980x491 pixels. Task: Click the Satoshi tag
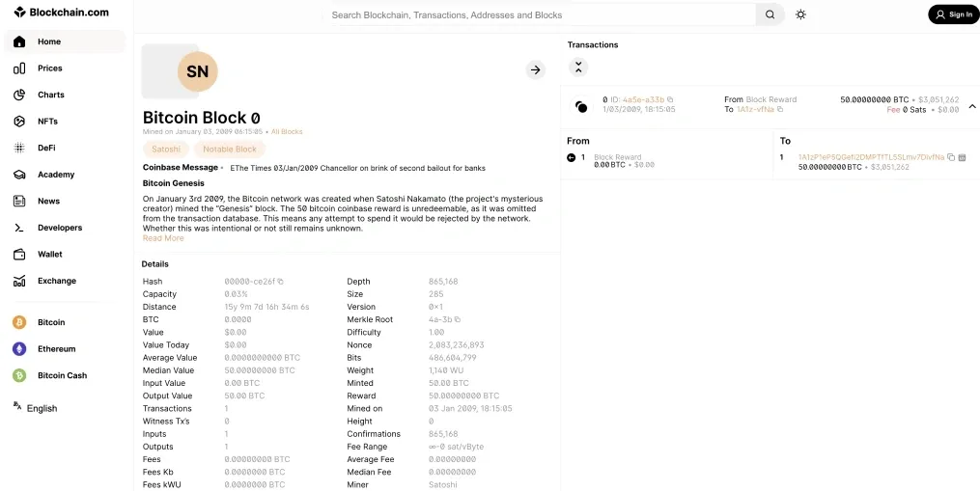[x=166, y=150]
